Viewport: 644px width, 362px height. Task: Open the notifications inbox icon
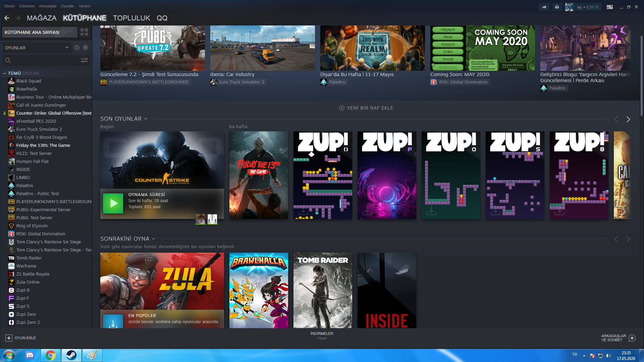pyautogui.click(x=557, y=7)
